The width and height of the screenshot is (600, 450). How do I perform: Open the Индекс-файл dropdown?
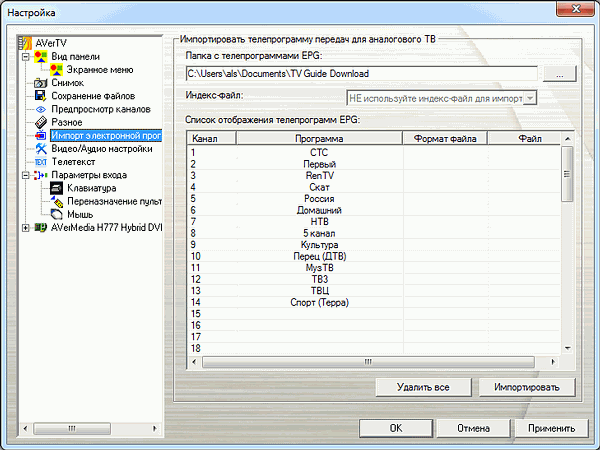(530, 98)
